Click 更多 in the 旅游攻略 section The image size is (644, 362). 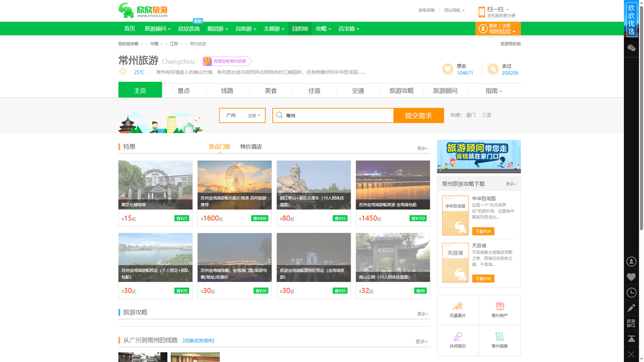422,314
